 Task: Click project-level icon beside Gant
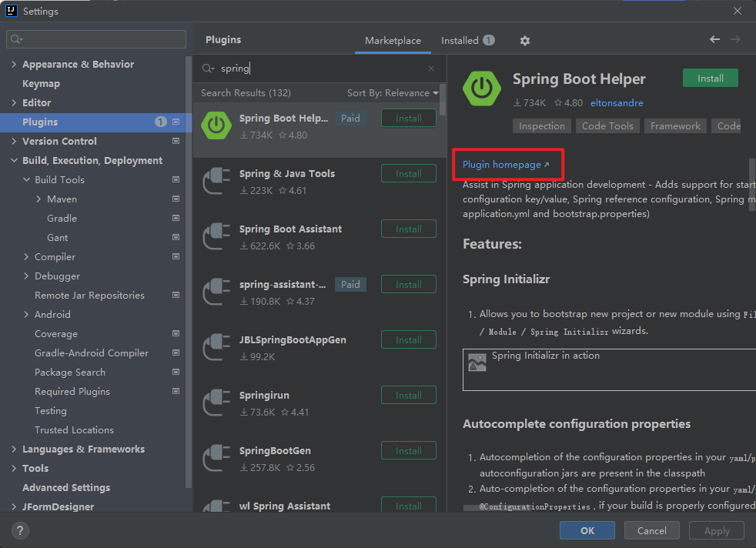tap(176, 237)
